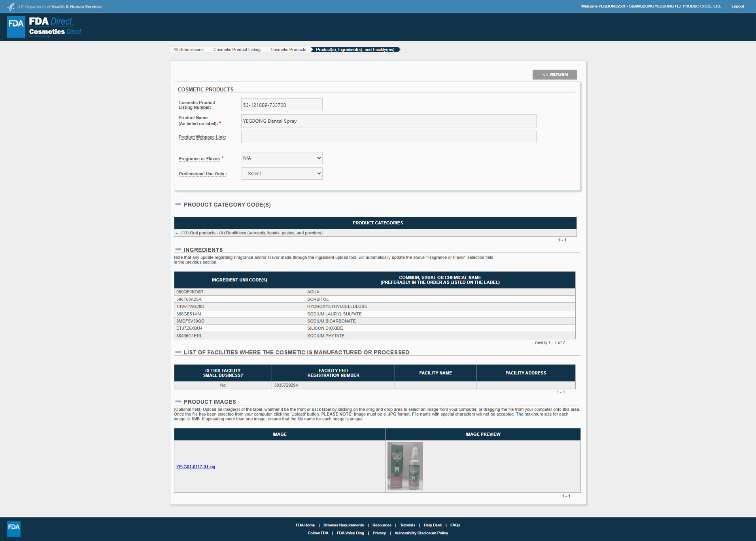Select the AQUA ingredient cell
This screenshot has width=756, height=541.
point(440,292)
